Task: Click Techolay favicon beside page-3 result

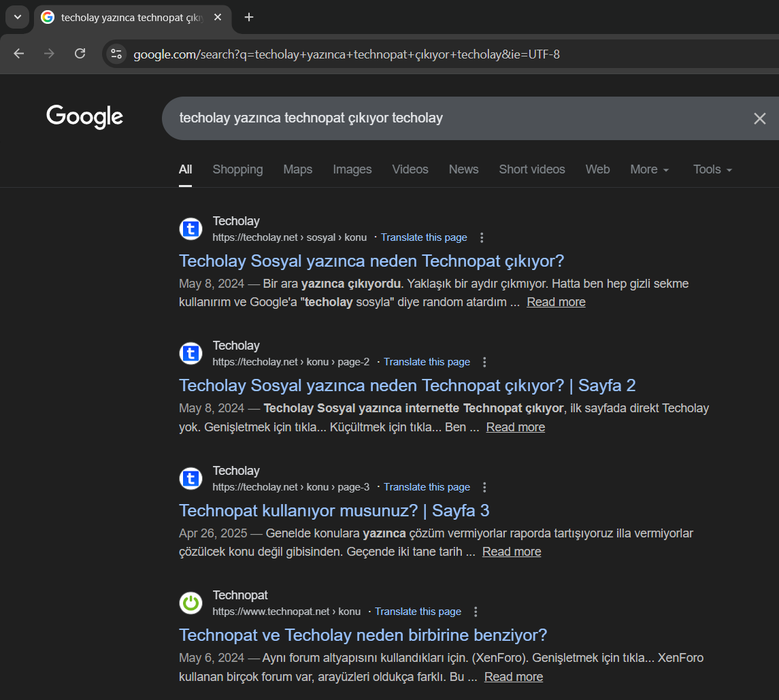Action: tap(190, 478)
